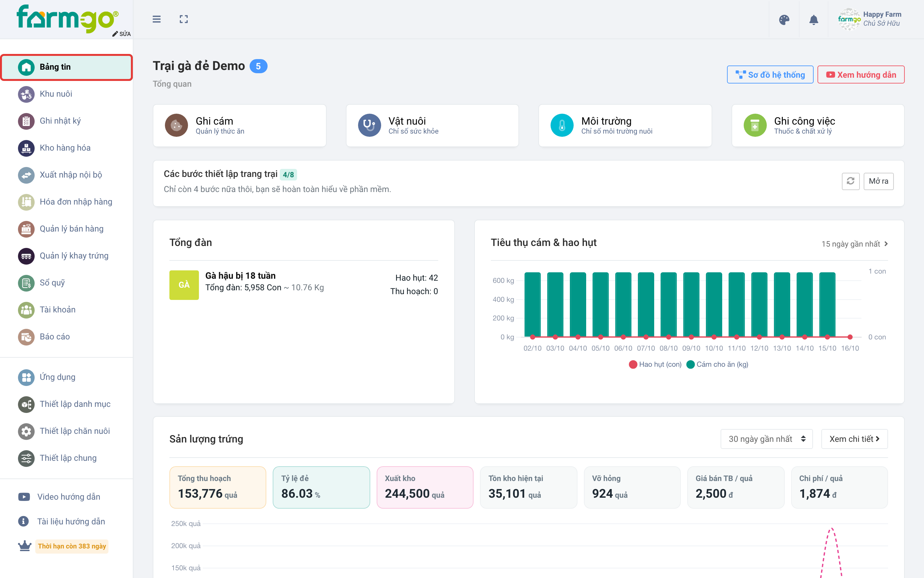Viewport: 924px width, 578px height.
Task: Open the 30 ngày gần nhất dropdown
Action: 766,439
